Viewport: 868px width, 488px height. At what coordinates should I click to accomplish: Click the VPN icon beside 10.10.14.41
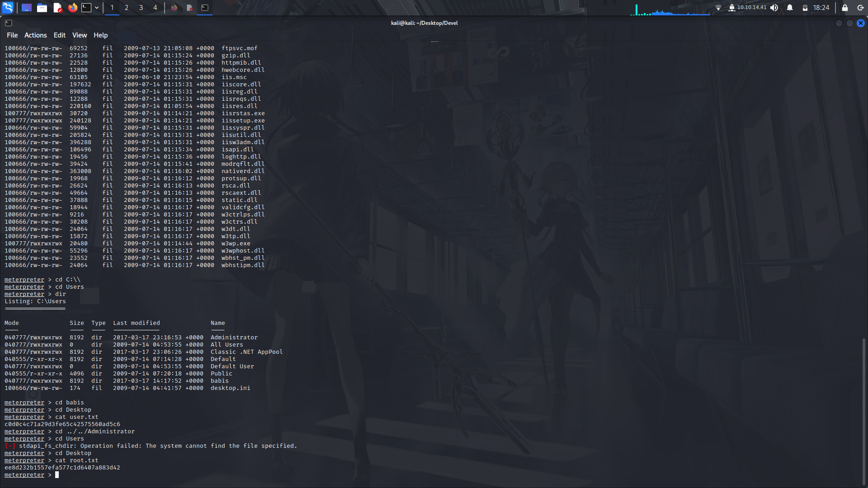click(733, 7)
